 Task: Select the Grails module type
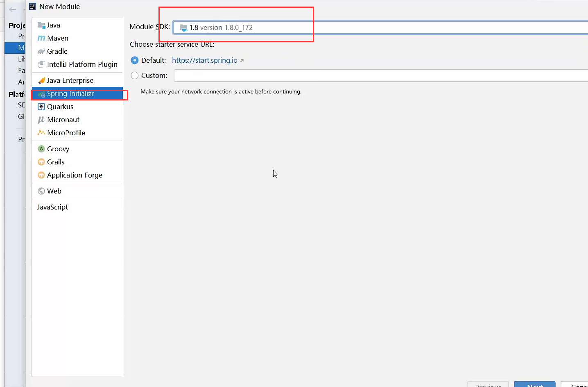[x=56, y=162]
